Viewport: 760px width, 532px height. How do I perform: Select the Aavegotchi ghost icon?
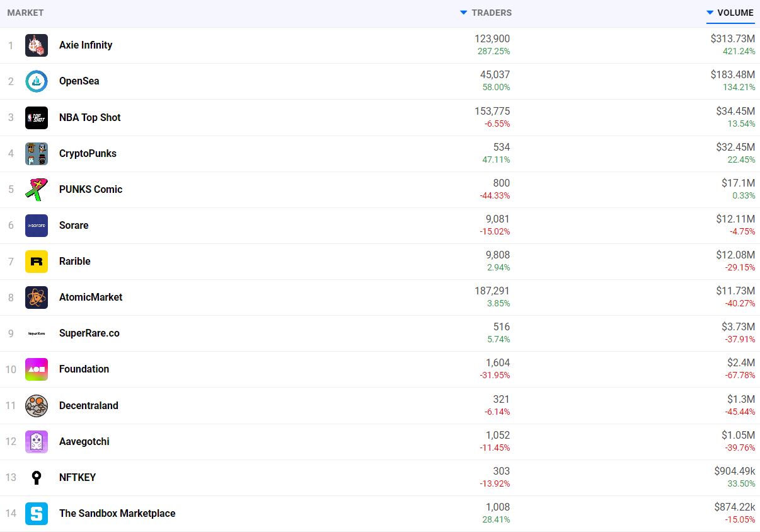[x=37, y=442]
